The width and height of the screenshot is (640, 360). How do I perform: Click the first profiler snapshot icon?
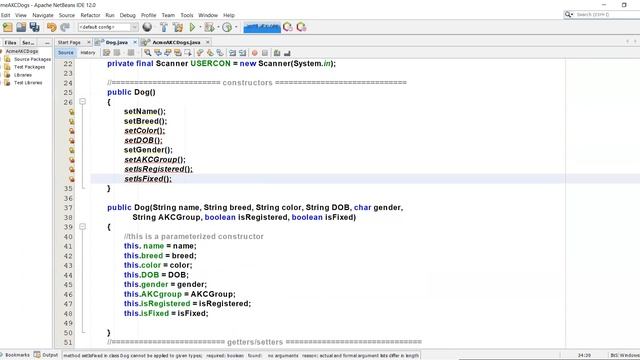(288, 27)
